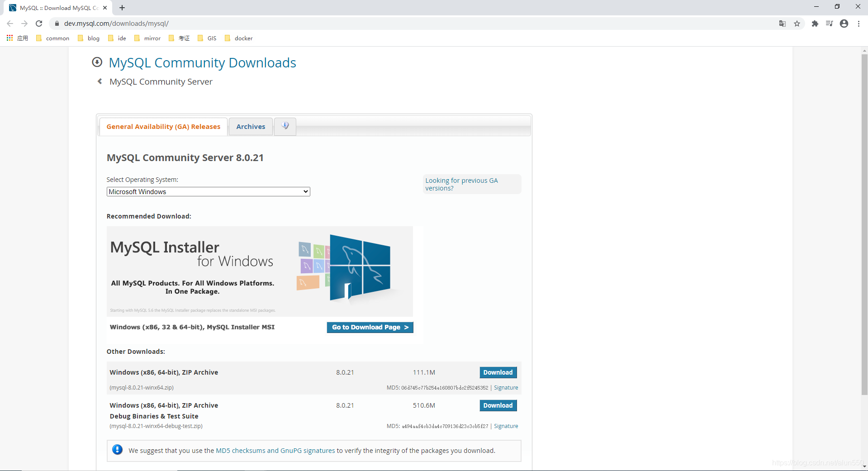The height and width of the screenshot is (471, 868).
Task: Open MD5 checksums and GnuPG signatures link
Action: (x=275, y=451)
